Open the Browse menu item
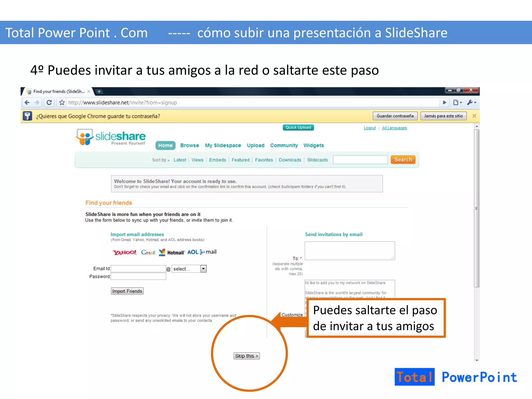Screen dimensions: 532x399 (190, 145)
